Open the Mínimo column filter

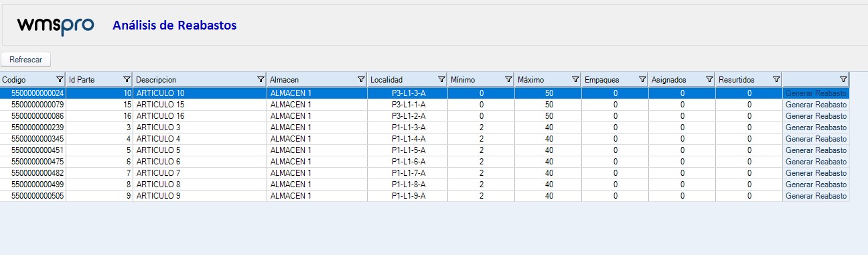[508, 80]
